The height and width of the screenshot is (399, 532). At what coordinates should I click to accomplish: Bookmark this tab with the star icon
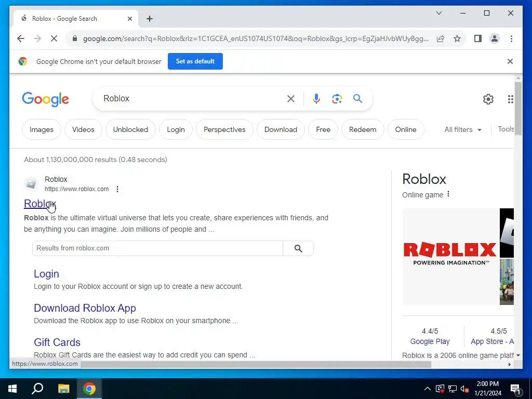coord(457,38)
